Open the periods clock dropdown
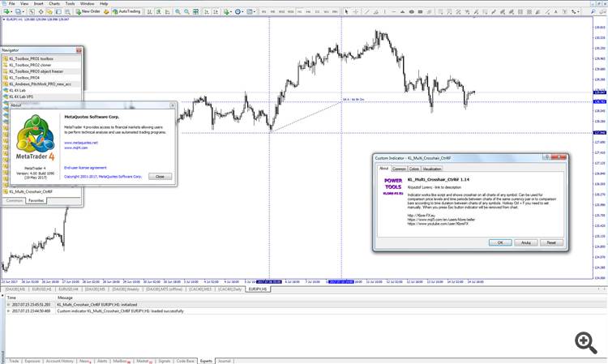The image size is (608, 364). point(239,11)
